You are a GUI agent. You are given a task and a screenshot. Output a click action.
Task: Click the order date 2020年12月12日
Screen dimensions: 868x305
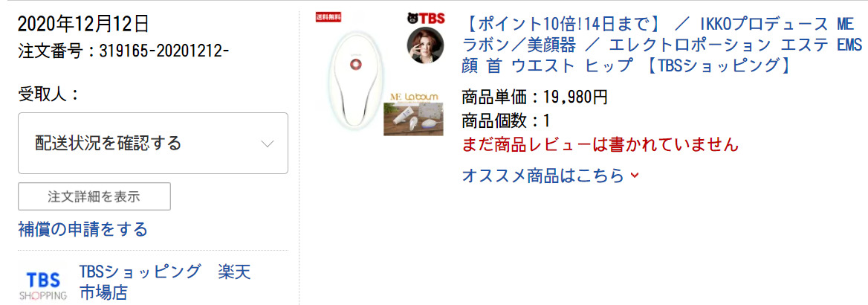(83, 24)
